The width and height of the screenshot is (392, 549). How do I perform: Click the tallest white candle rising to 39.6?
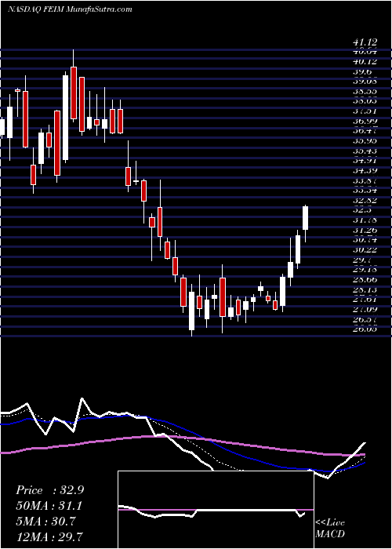[x=65, y=118]
